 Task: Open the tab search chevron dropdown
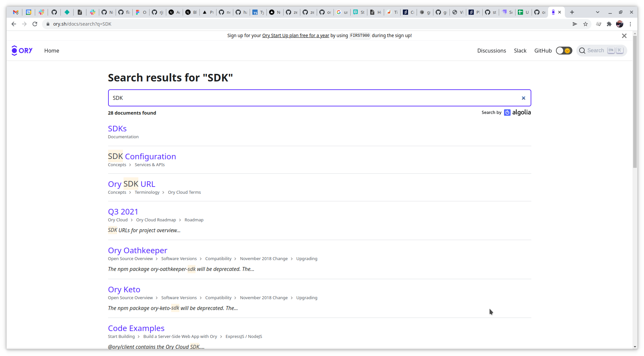point(598,12)
